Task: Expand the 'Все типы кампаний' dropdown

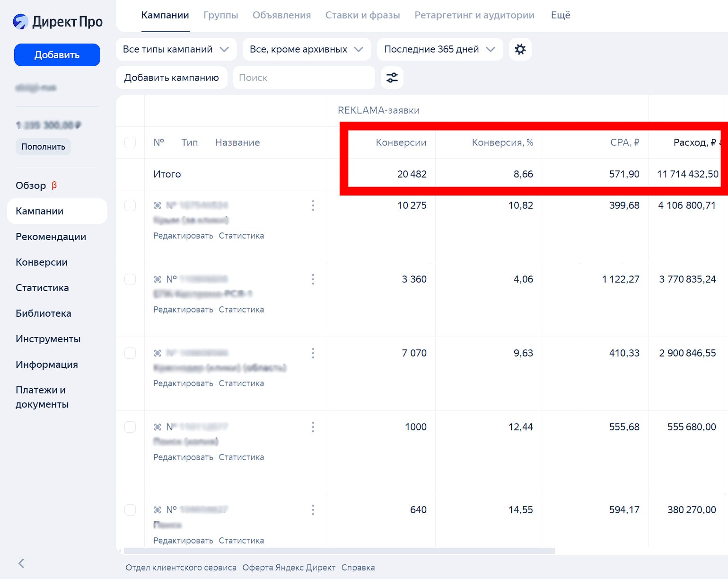Action: pyautogui.click(x=176, y=49)
